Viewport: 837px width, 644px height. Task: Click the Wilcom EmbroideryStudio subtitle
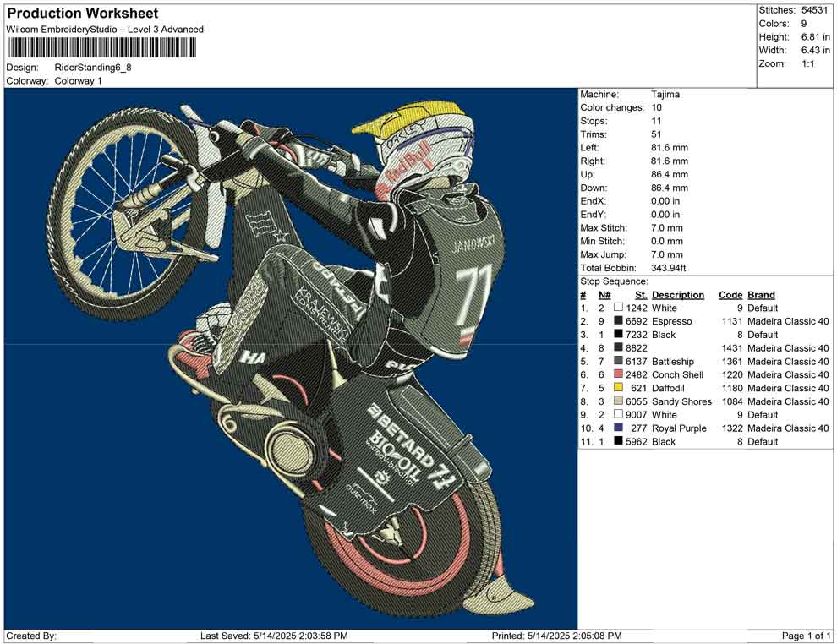[105, 30]
